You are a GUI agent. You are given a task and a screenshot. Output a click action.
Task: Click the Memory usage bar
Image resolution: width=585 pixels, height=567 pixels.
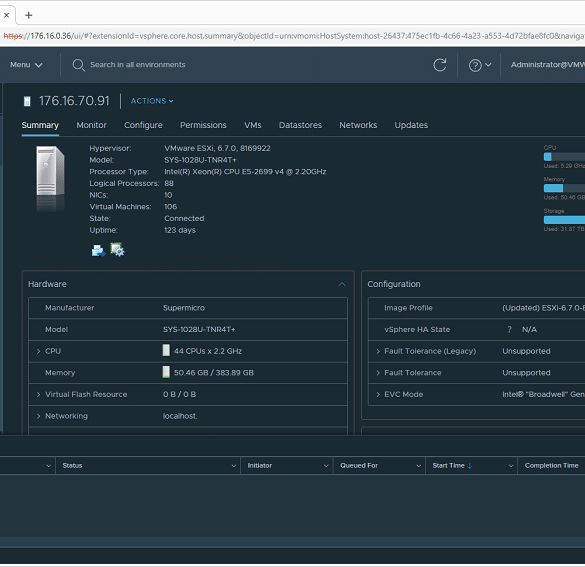tap(564, 188)
